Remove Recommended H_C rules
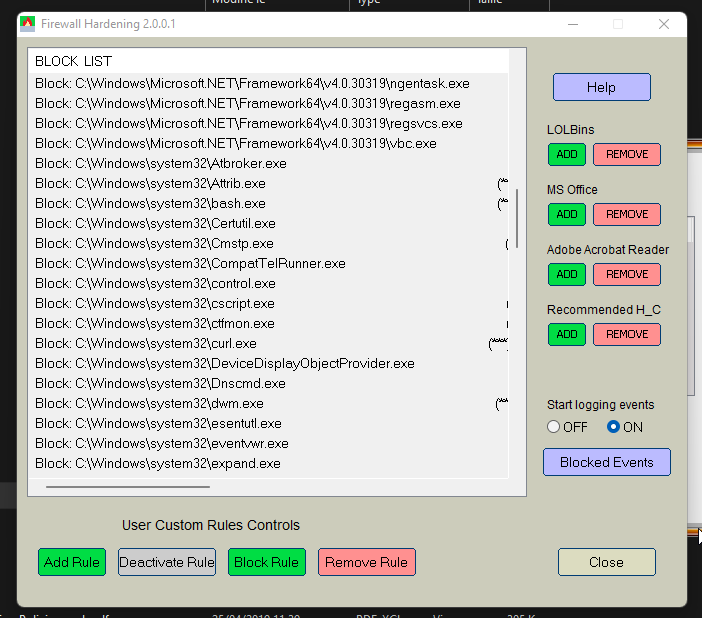The height and width of the screenshot is (618, 702). 626,335
